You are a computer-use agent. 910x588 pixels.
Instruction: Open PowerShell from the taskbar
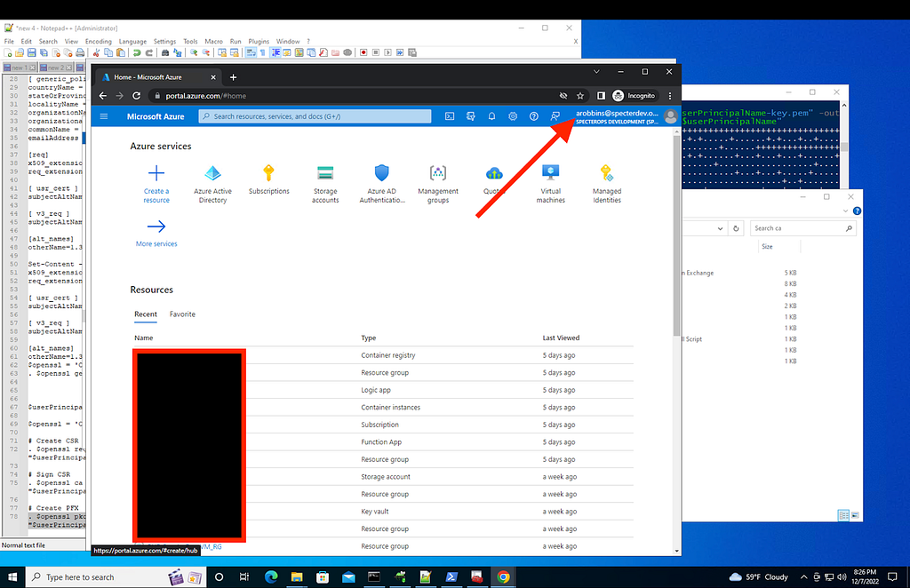point(451,577)
